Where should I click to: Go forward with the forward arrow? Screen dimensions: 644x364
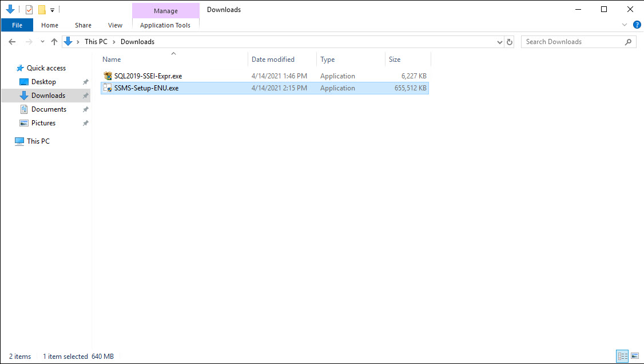tap(29, 42)
